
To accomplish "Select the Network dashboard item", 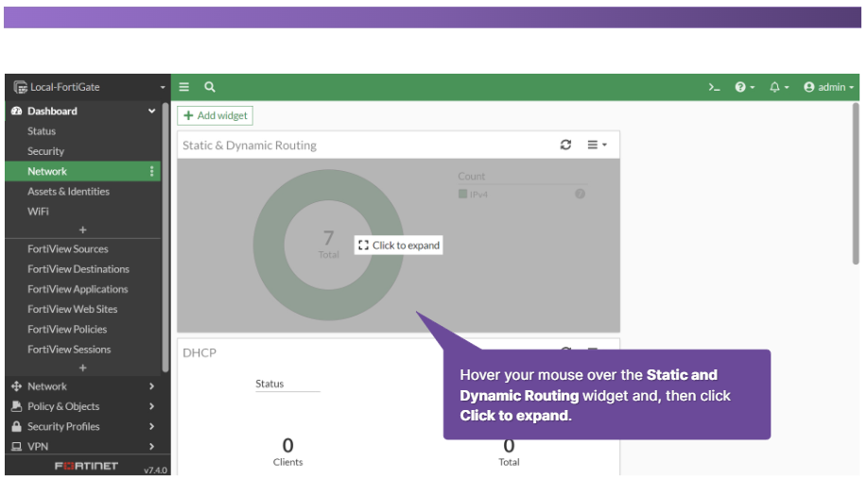I will click(x=83, y=171).
